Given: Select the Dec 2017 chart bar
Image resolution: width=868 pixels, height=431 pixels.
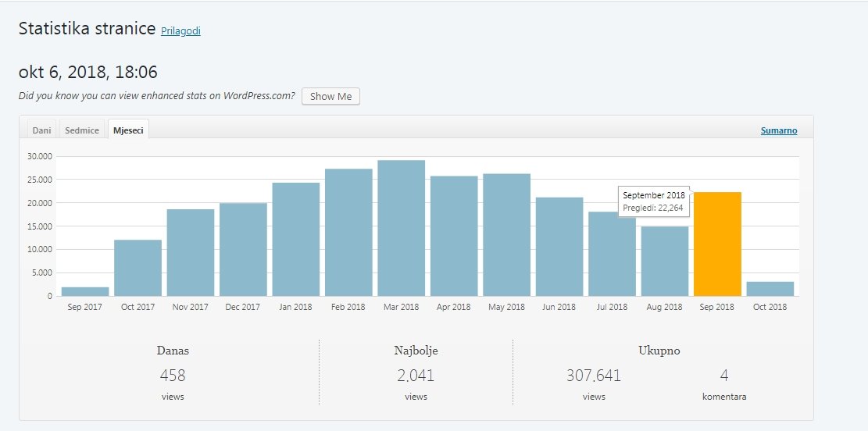Looking at the screenshot, I should point(243,250).
